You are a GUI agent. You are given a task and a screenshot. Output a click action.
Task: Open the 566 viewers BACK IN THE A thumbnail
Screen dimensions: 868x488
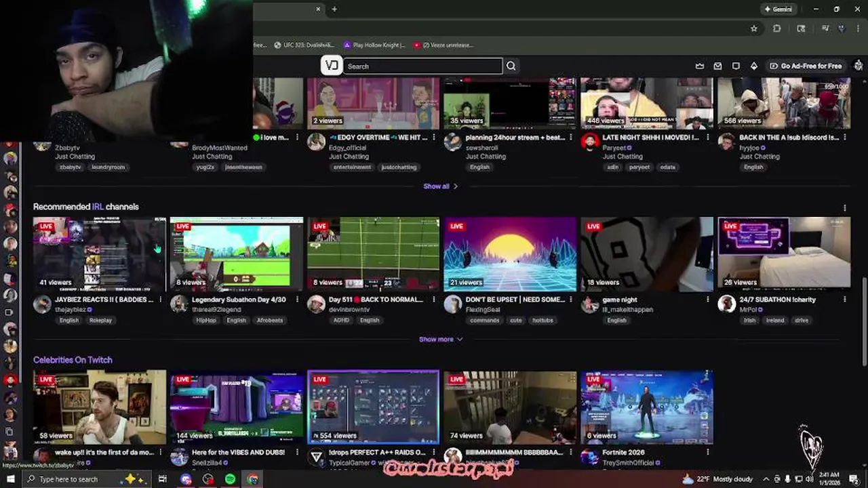tap(785, 103)
